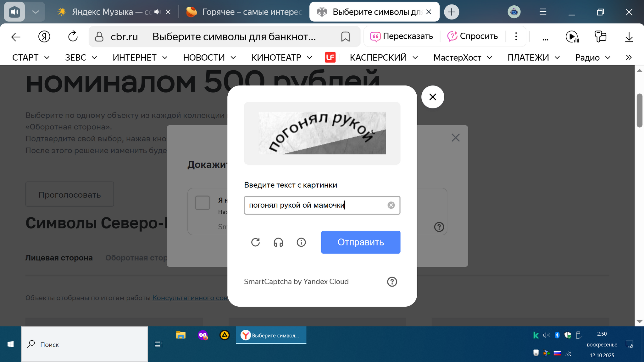Open captcha info circle icon
Screen dimensions: 644x362
(x=301, y=242)
